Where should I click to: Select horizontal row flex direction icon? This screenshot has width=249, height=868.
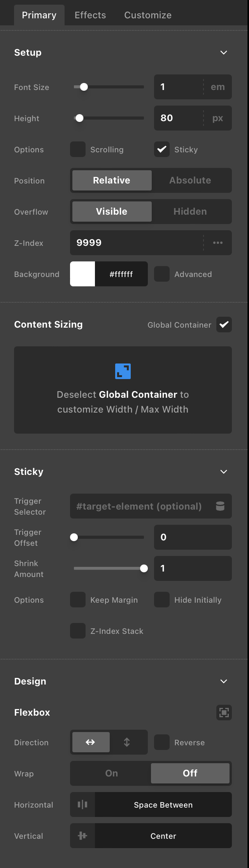(x=90, y=742)
